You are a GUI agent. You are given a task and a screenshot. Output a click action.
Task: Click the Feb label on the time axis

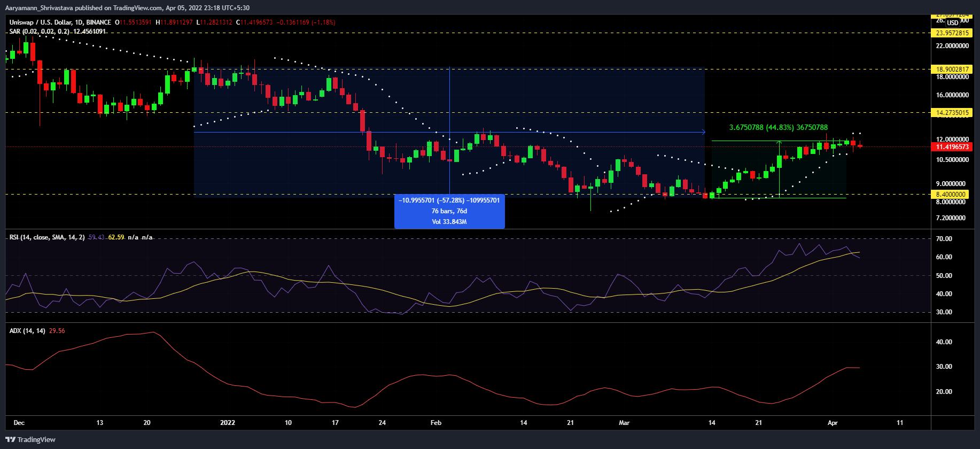point(436,423)
